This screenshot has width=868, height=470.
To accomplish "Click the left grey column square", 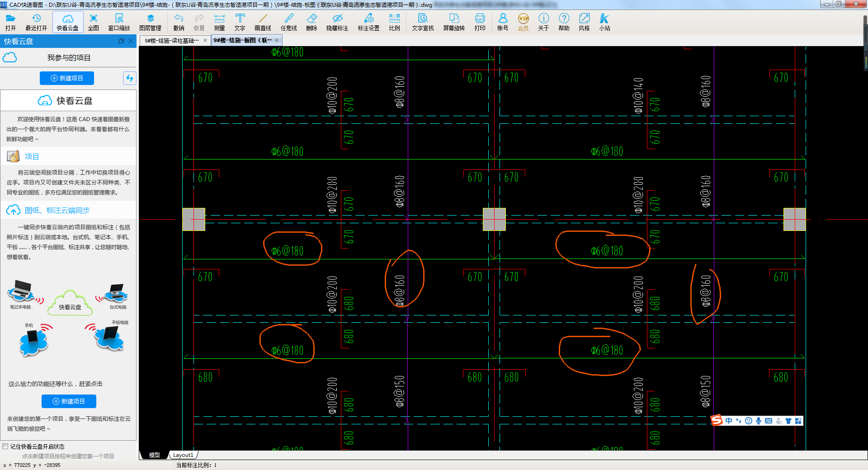I will click(x=193, y=219).
